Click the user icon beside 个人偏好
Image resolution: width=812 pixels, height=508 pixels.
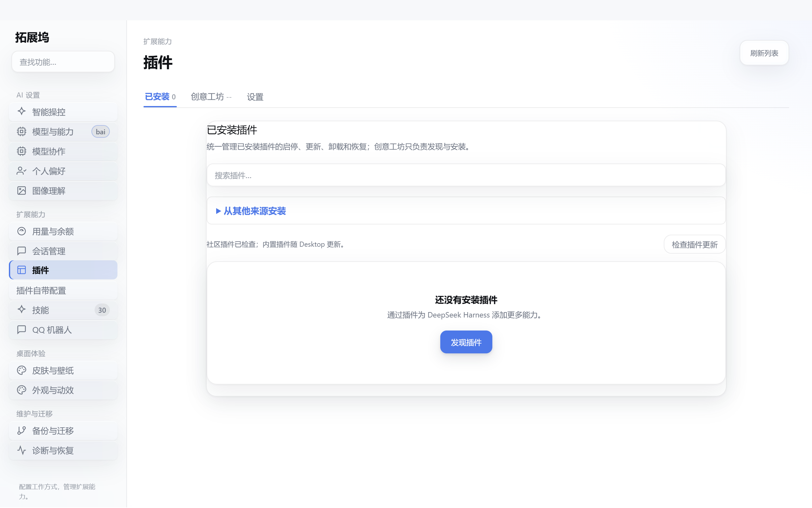coord(22,171)
